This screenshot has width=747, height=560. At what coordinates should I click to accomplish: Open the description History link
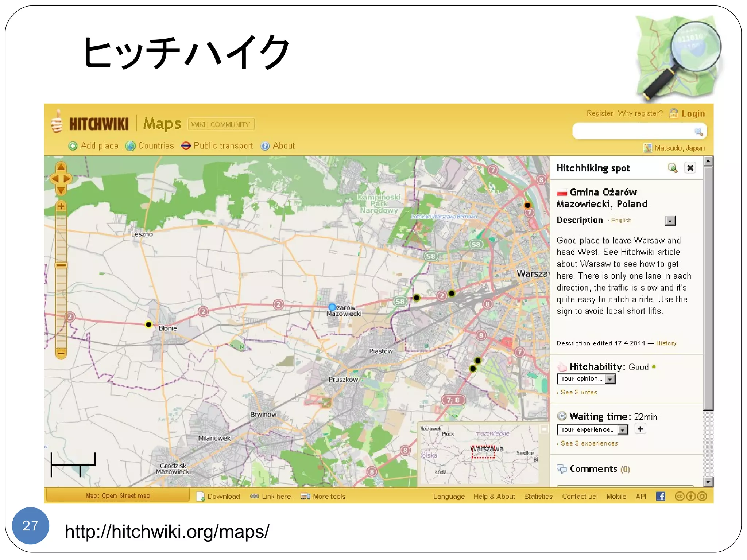[x=666, y=343]
